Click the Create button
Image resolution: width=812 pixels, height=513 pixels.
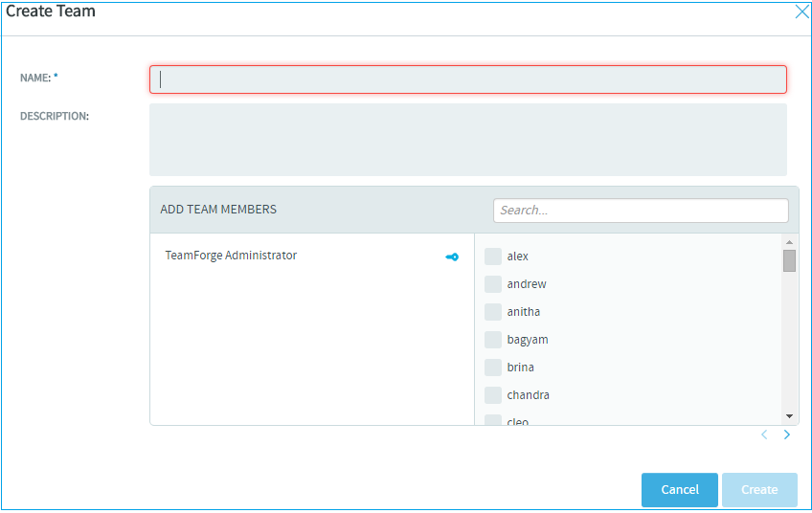[x=759, y=490]
